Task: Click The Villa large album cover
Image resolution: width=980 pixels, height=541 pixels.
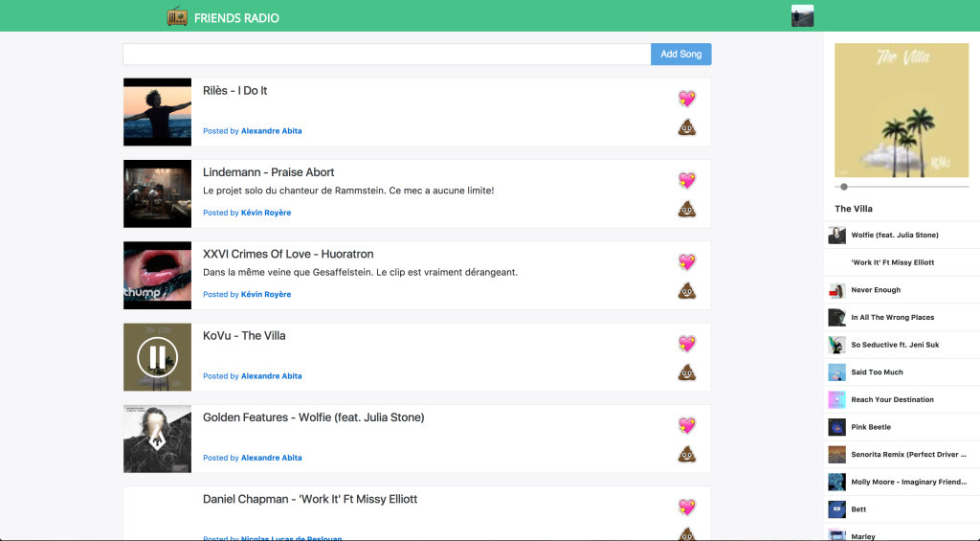Action: pyautogui.click(x=901, y=110)
